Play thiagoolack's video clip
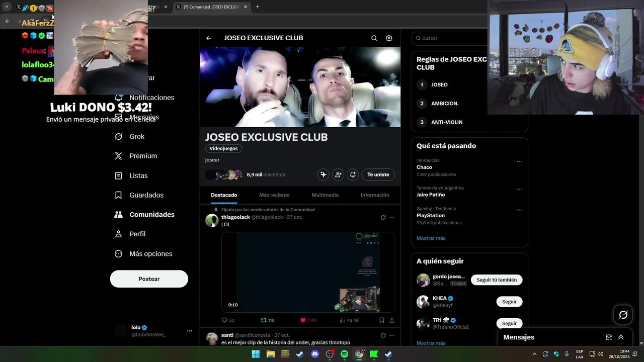 (x=308, y=272)
